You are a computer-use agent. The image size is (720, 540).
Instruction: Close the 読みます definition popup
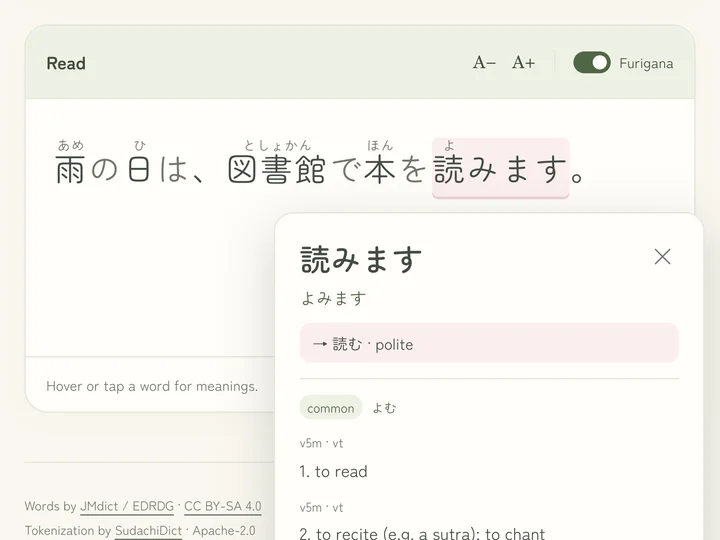point(662,257)
